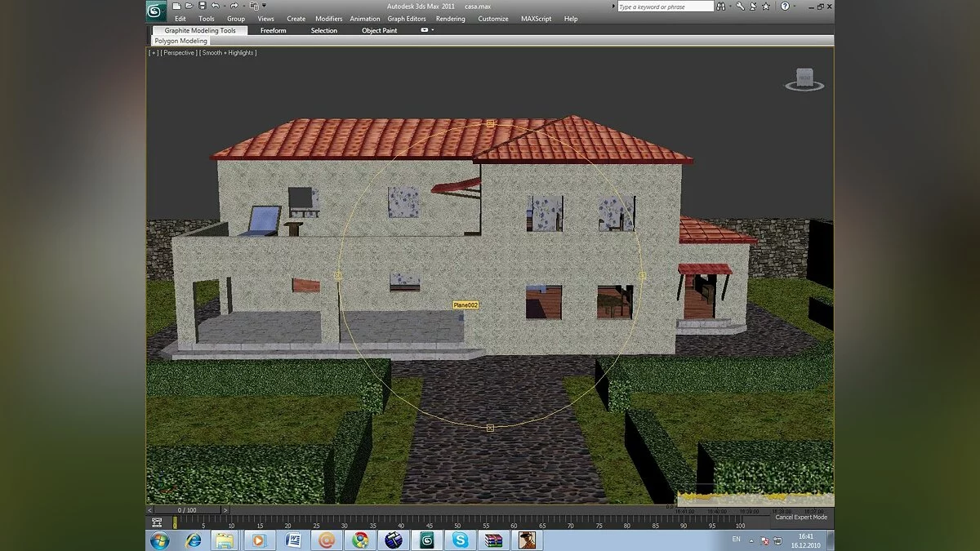Open the Modifiers menu
Image resolution: width=980 pixels, height=551 pixels.
[x=328, y=19]
